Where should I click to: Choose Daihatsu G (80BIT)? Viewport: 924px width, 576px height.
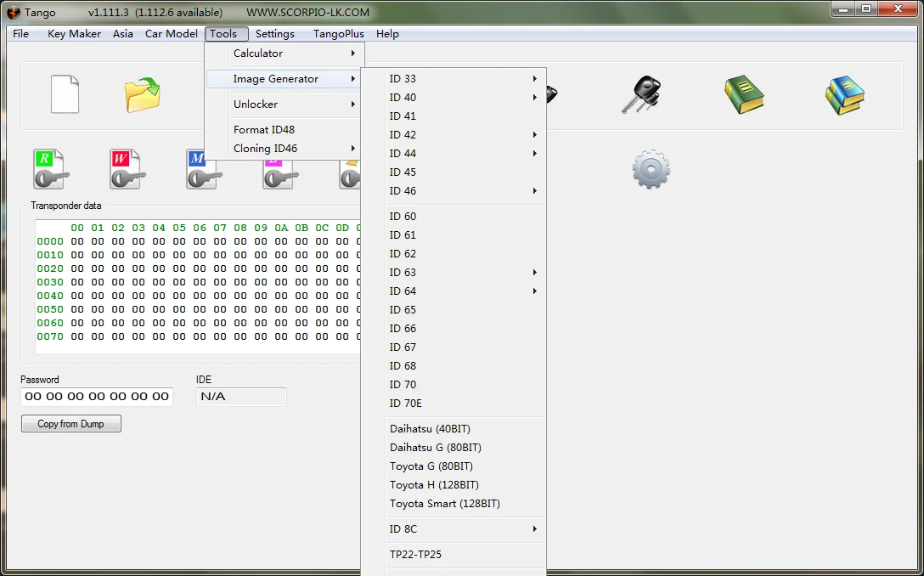(x=454, y=448)
